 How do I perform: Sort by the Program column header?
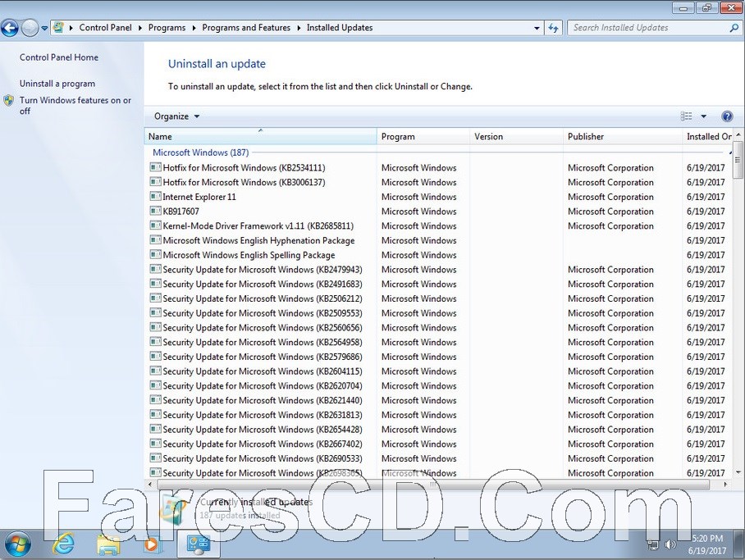tap(423, 137)
